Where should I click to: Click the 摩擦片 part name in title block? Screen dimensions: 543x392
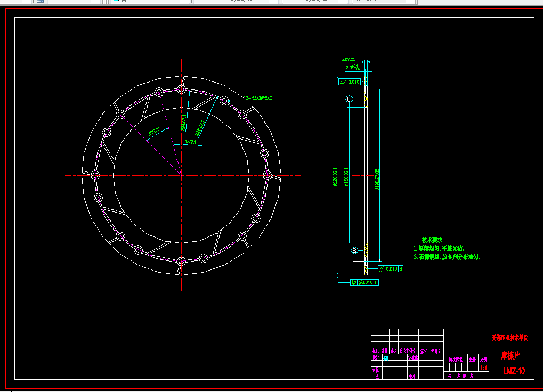tap(510, 356)
